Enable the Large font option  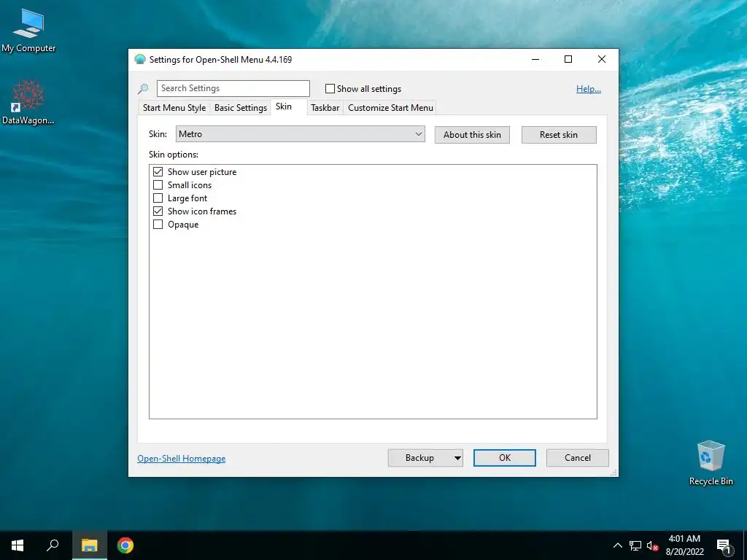pos(158,198)
